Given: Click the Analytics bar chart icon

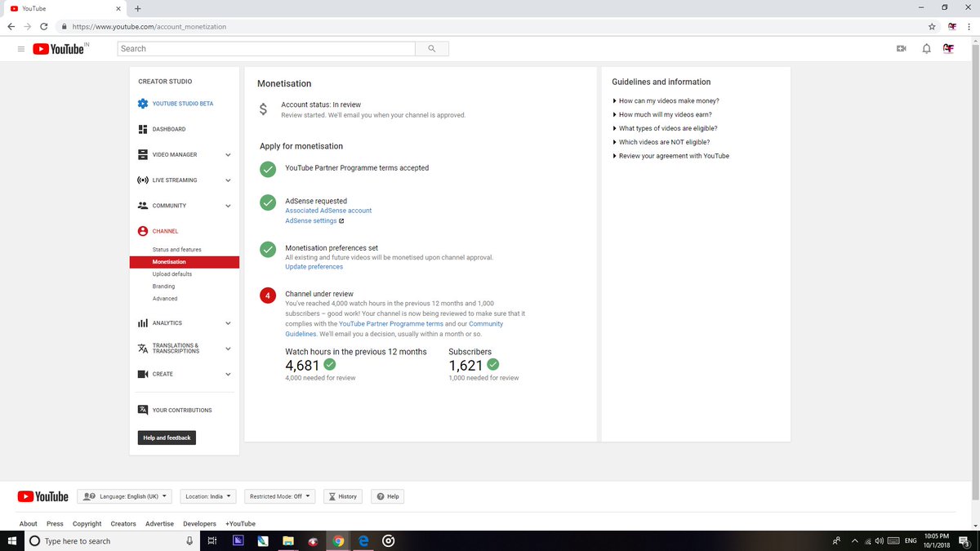Looking at the screenshot, I should click(x=143, y=323).
